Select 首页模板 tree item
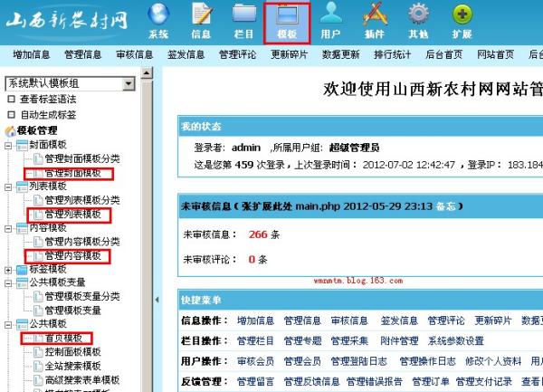This screenshot has width=543, height=392. [x=63, y=338]
